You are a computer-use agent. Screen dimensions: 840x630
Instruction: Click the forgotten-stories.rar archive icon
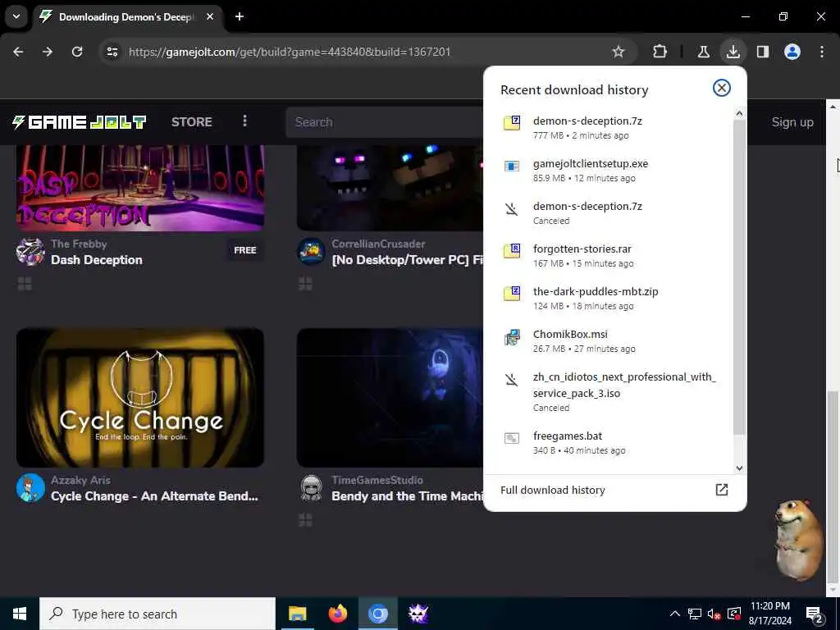512,250
